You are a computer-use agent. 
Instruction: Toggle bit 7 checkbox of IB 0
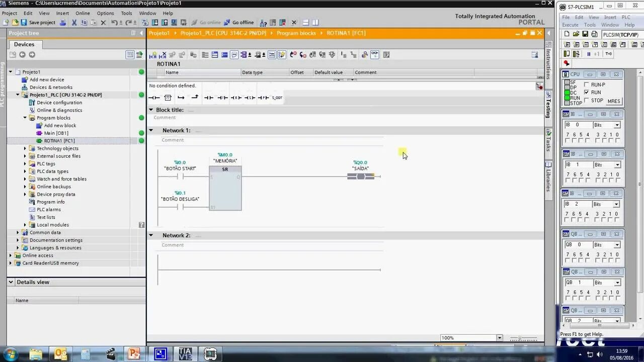[567, 141]
